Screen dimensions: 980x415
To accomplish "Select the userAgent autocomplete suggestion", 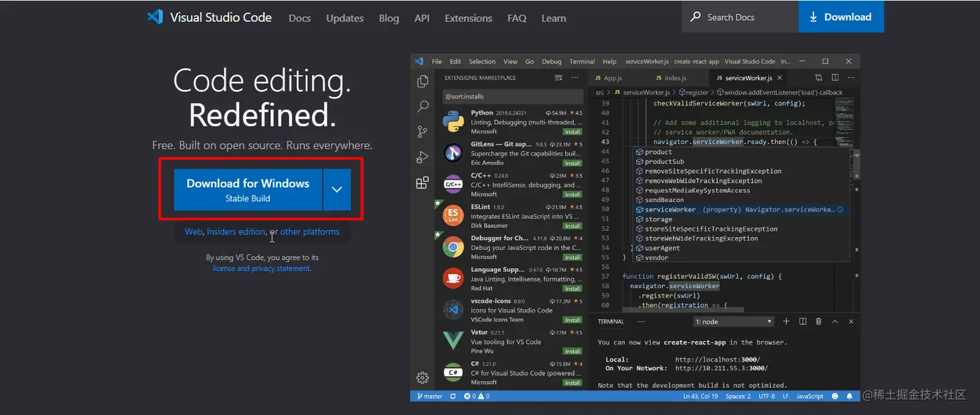I will click(x=740, y=248).
